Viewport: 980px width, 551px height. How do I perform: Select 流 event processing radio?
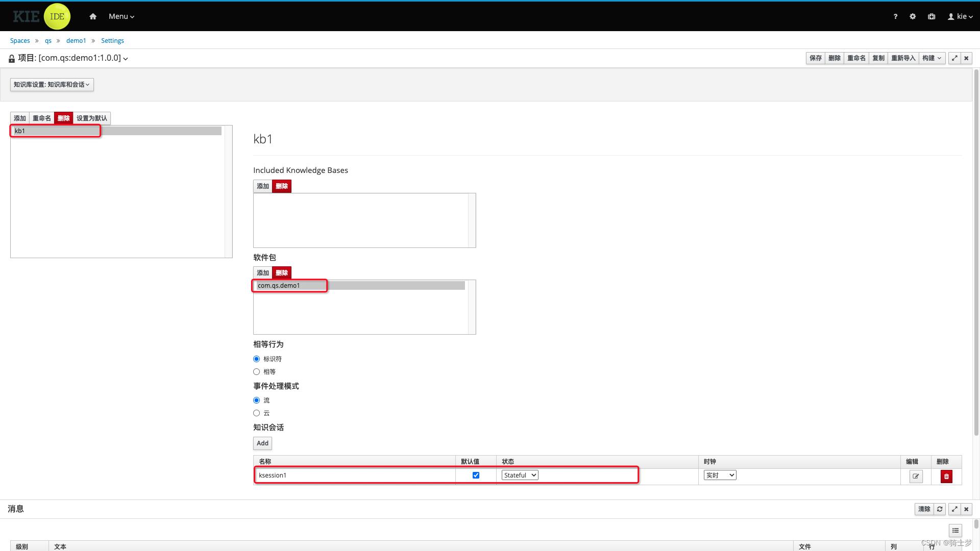point(257,400)
